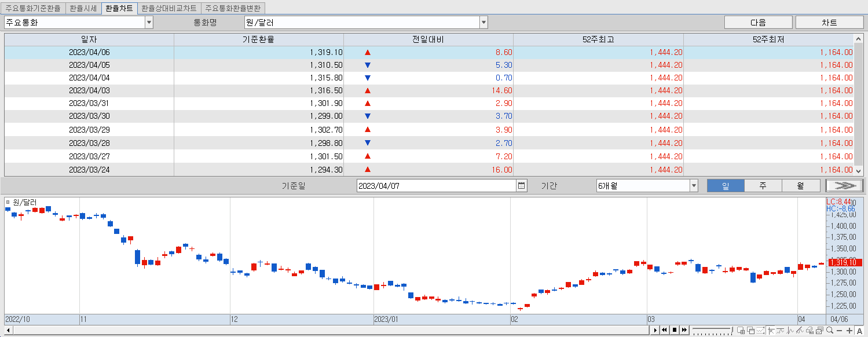Select the 2023/03/28 date cell

click(89, 143)
